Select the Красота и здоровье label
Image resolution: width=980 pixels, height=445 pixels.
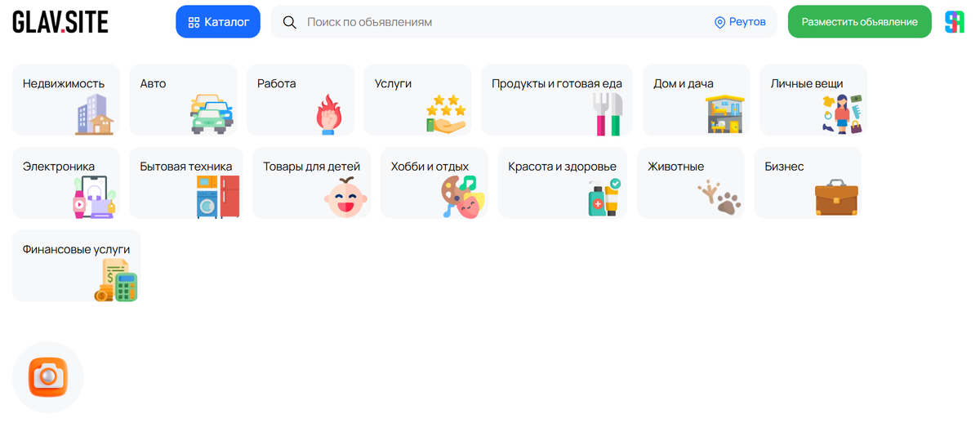coord(562,167)
